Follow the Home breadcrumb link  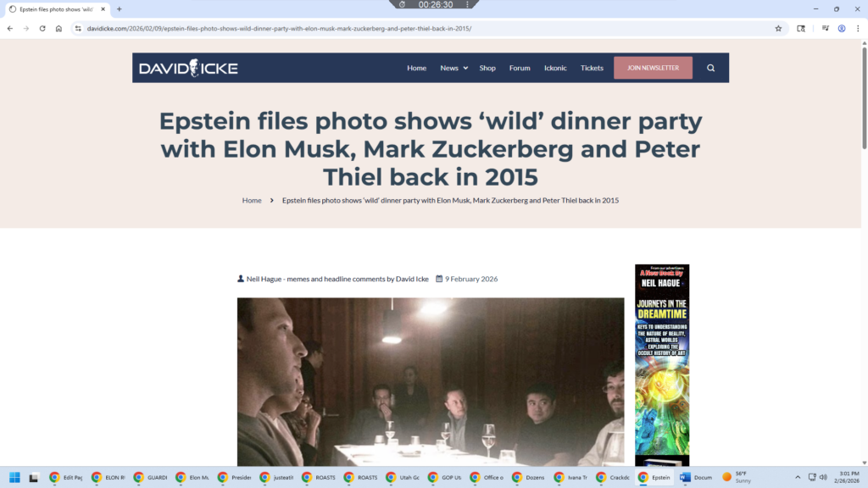(x=252, y=200)
